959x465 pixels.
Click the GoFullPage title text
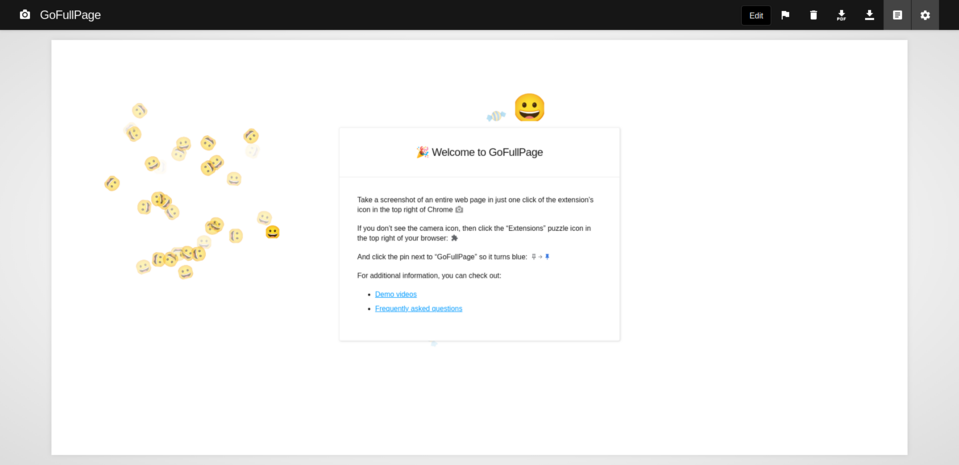click(70, 15)
